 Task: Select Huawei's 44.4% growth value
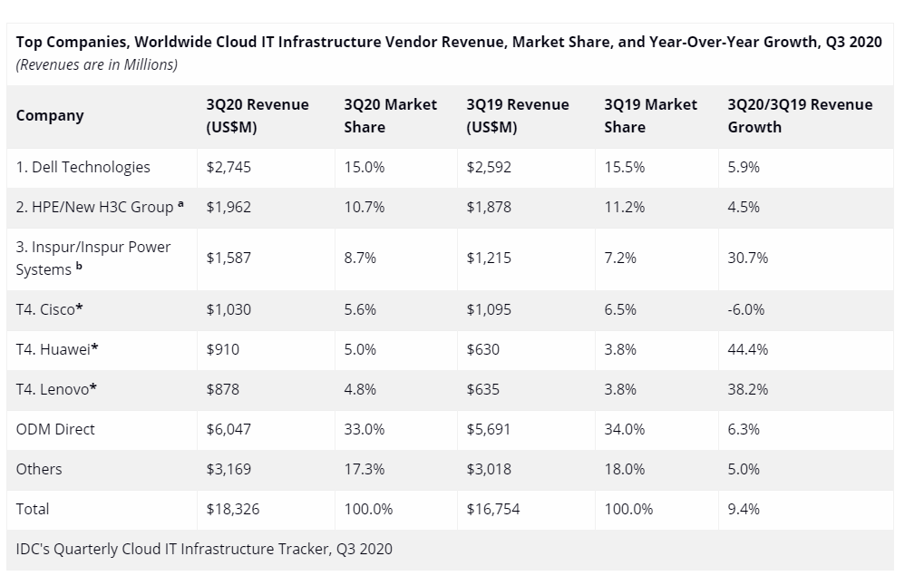747,349
